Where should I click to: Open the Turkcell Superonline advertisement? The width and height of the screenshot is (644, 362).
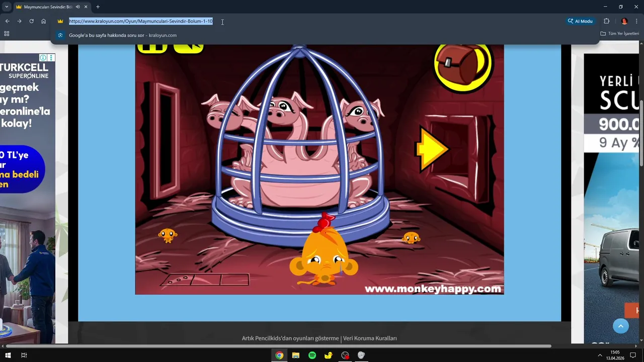click(28, 198)
